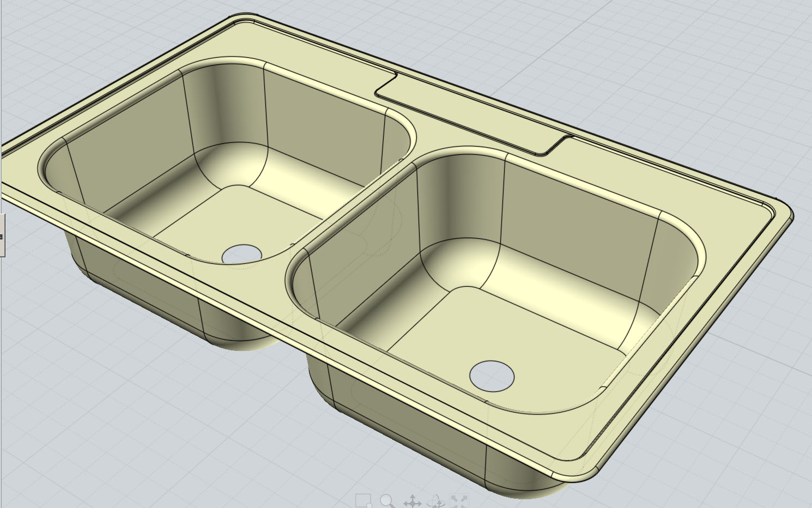The width and height of the screenshot is (812, 508).
Task: Pick the right basin drain hole
Action: pyautogui.click(x=492, y=376)
